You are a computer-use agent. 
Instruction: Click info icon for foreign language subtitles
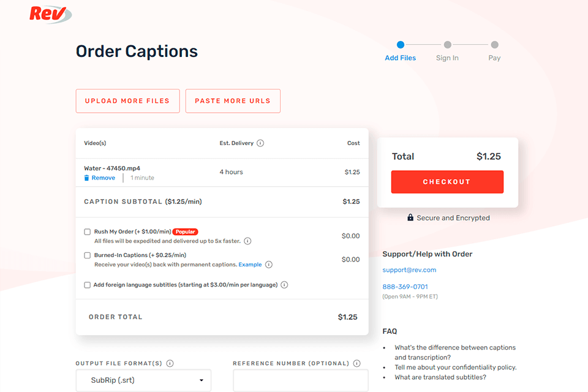(284, 285)
